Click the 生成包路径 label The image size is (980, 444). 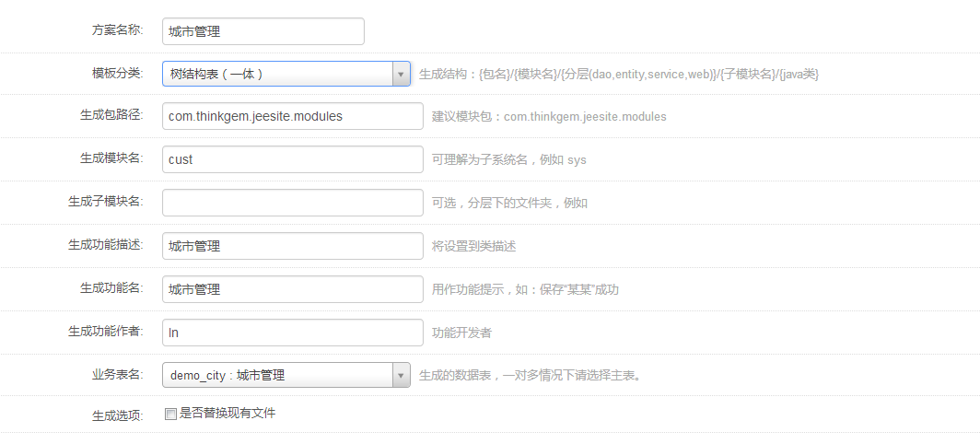[x=111, y=115]
